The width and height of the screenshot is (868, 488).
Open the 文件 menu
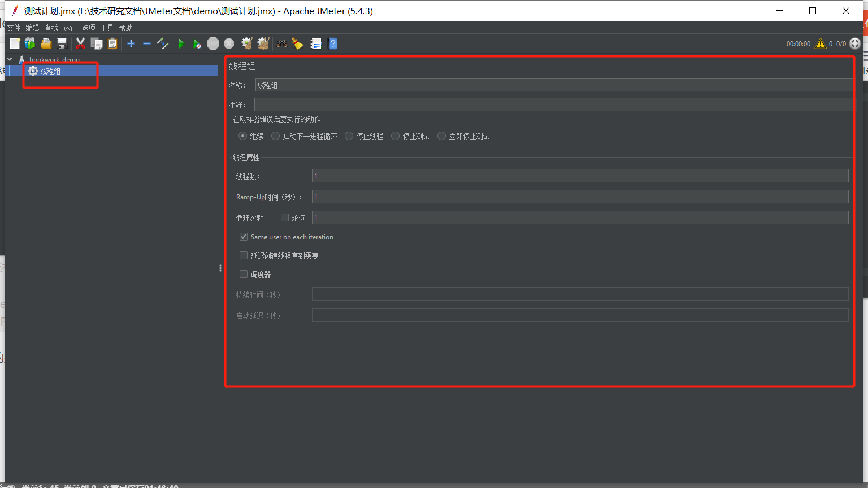14,28
